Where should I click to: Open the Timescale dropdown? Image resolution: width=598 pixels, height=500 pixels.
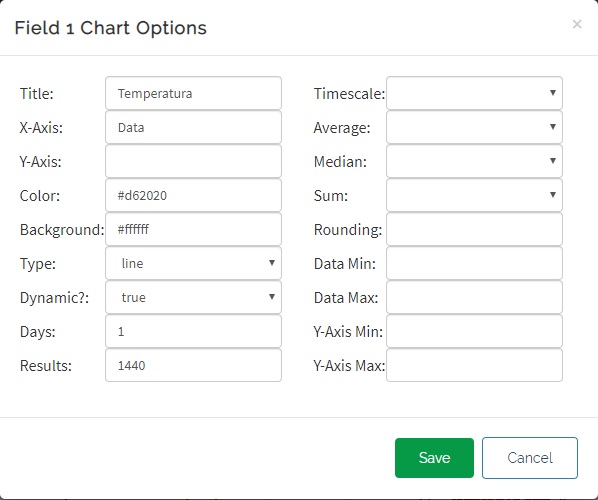[474, 93]
